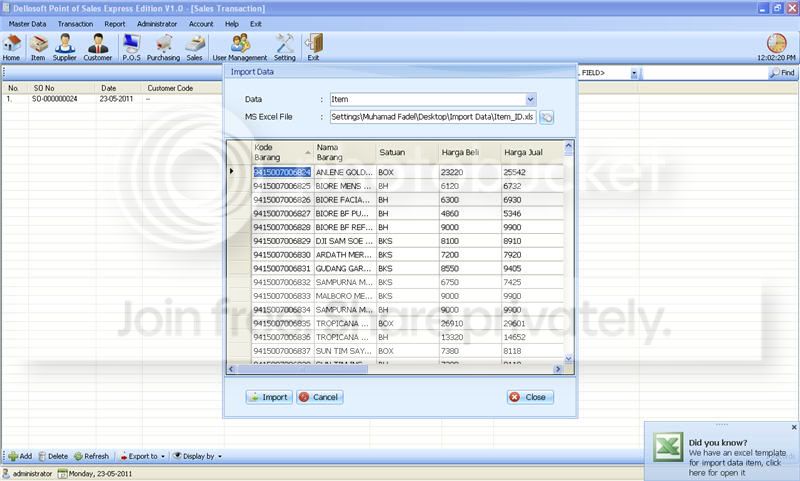Sort by Kode Barang column header
Screen dimensions: 800x481
[282, 153]
